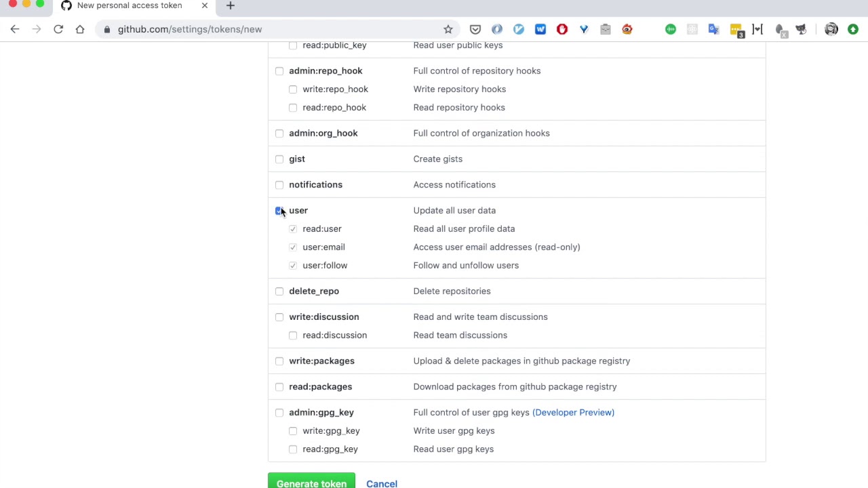Open the bracket-heart extension icon
The width and height of the screenshot is (868, 488).
tap(757, 29)
